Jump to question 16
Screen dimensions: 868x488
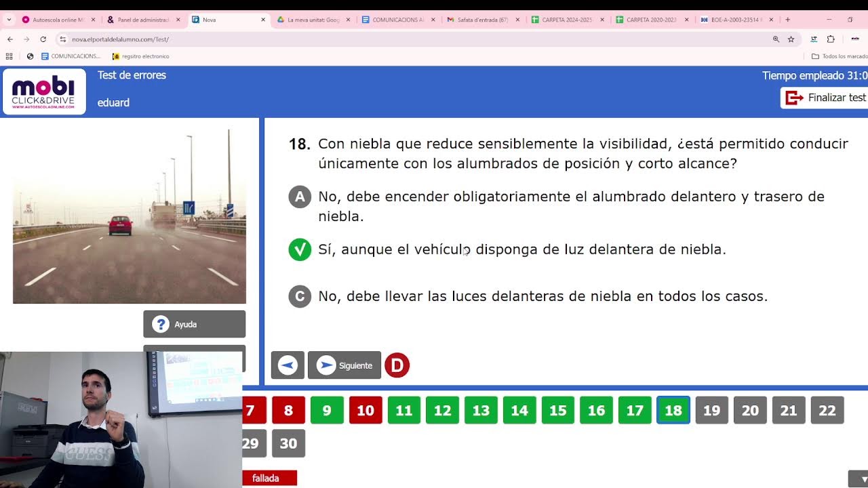[597, 410]
